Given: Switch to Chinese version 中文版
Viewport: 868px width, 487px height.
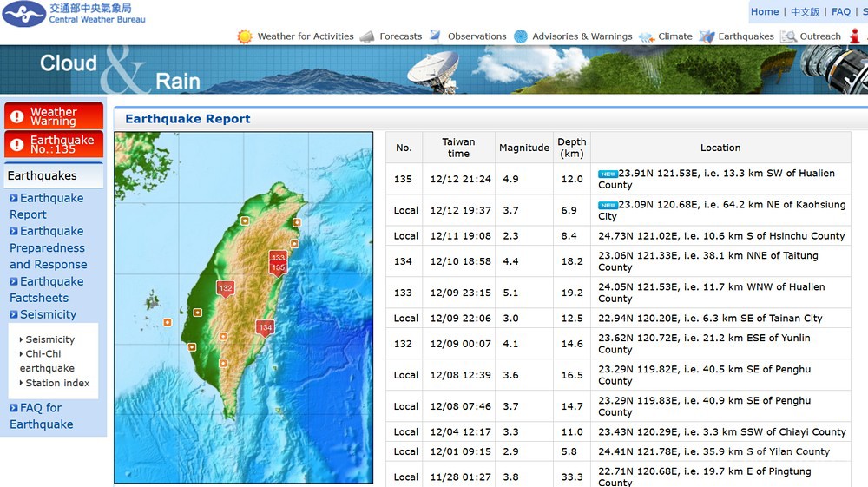Looking at the screenshot, I should click(x=805, y=11).
